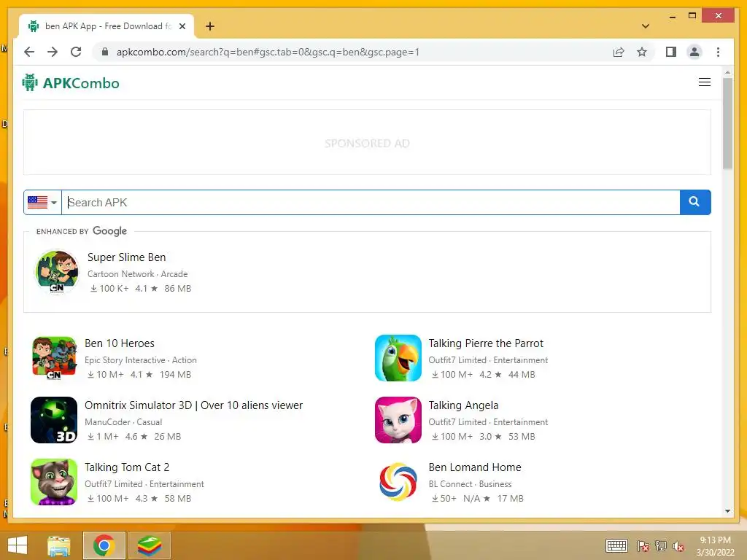The height and width of the screenshot is (560, 747).
Task: Click the blue search magnifier button
Action: [695, 203]
